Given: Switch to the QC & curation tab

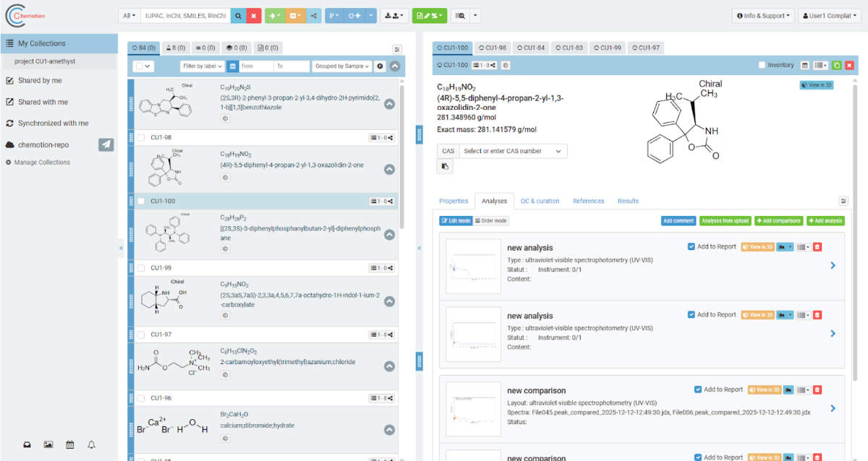Looking at the screenshot, I should (540, 201).
